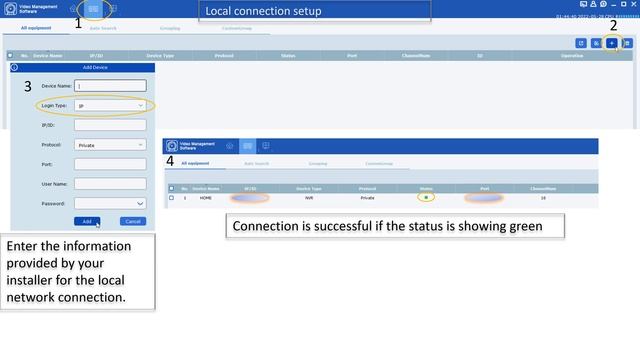This screenshot has width=640, height=360.
Task: Open the Protocol dropdown in Add Device
Action: pos(110,145)
